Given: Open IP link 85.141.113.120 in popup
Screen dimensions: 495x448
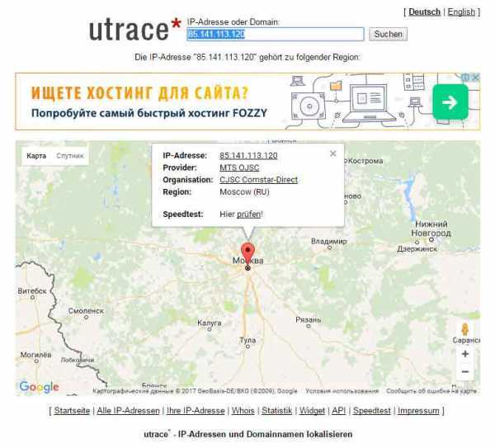Looking at the screenshot, I should pyautogui.click(x=248, y=155).
